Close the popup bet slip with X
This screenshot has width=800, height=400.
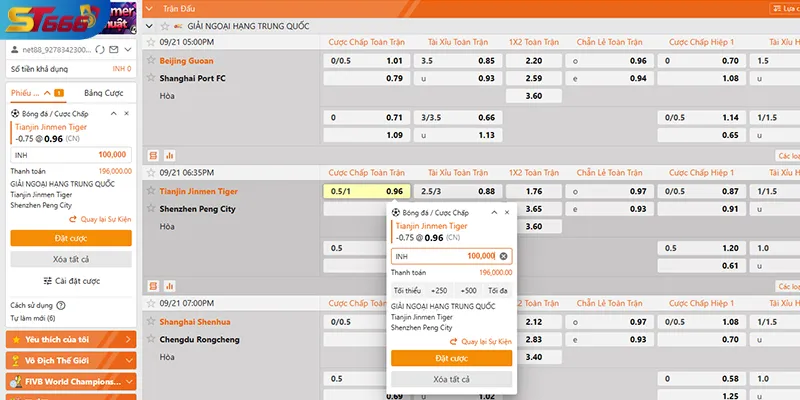tap(507, 213)
